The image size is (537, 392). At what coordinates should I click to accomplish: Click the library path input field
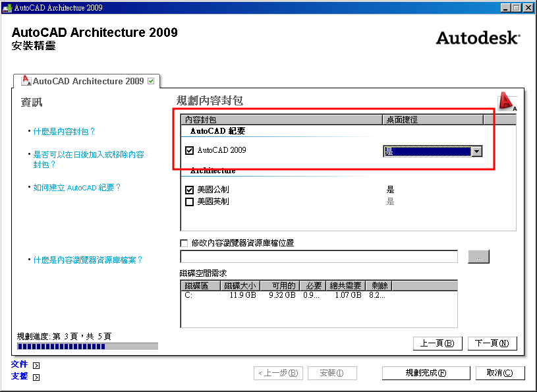[319, 256]
